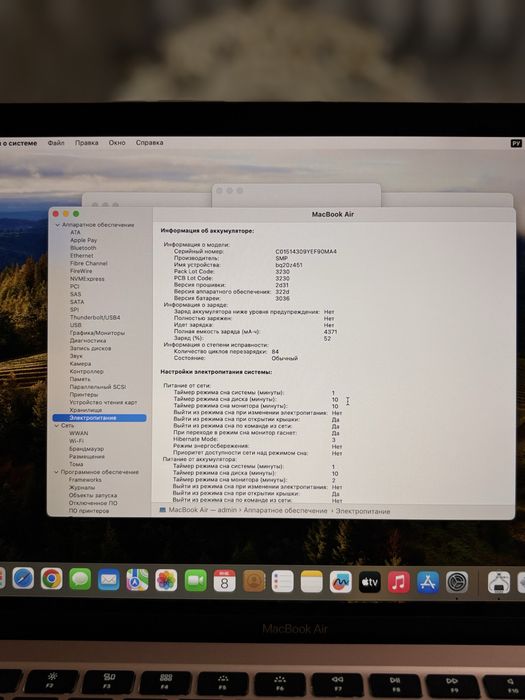Select the highlighted Электропитание sidebar row
The image size is (525, 700).
[99, 418]
